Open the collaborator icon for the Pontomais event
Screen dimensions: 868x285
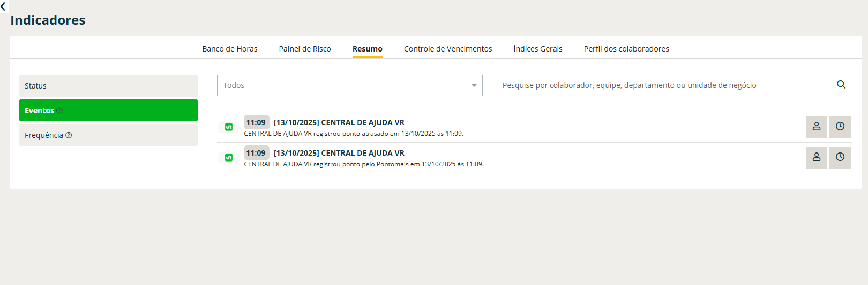coord(816,157)
